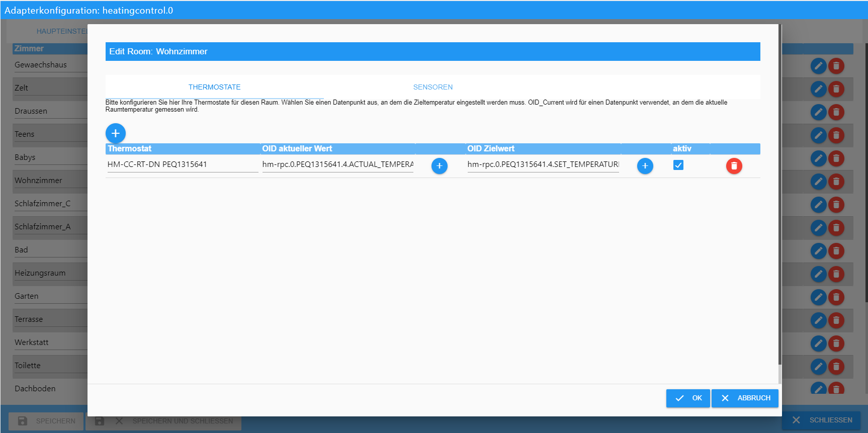Image resolution: width=868 pixels, height=433 pixels.
Task: Edit room Babys pencil icon
Action: tap(819, 158)
